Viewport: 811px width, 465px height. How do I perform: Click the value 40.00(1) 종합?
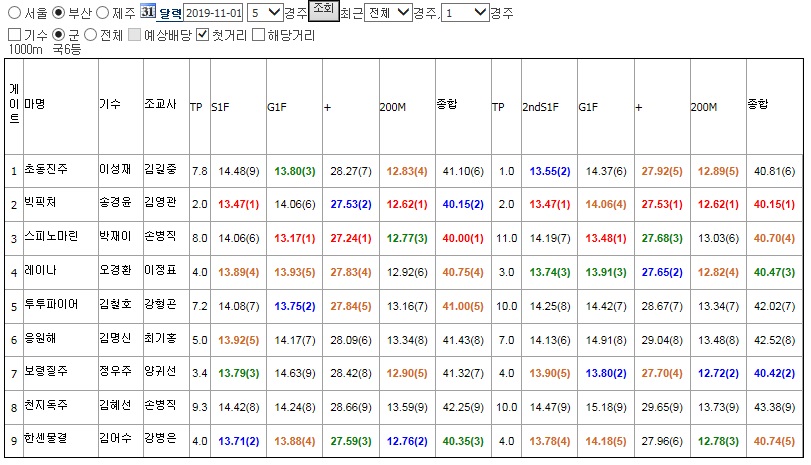(x=463, y=238)
